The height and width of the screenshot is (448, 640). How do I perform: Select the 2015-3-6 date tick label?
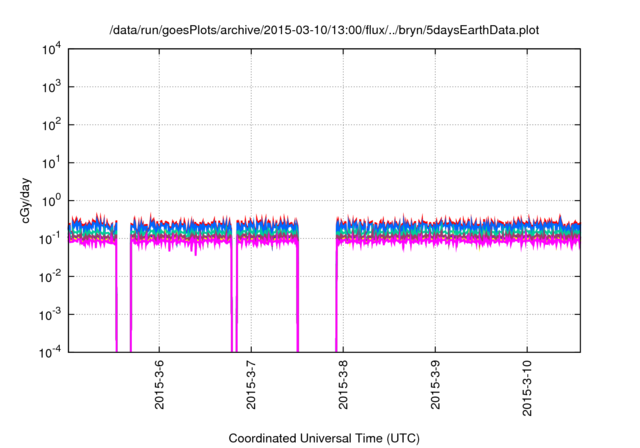[x=159, y=384]
